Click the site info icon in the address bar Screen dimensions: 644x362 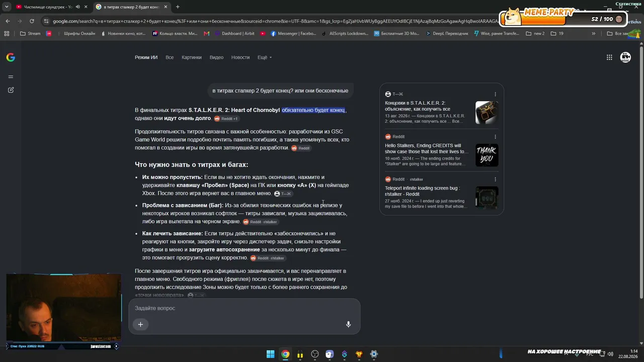tap(46, 21)
